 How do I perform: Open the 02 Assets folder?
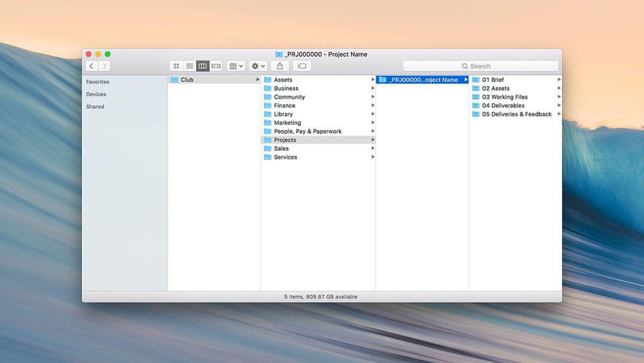[x=516, y=88]
